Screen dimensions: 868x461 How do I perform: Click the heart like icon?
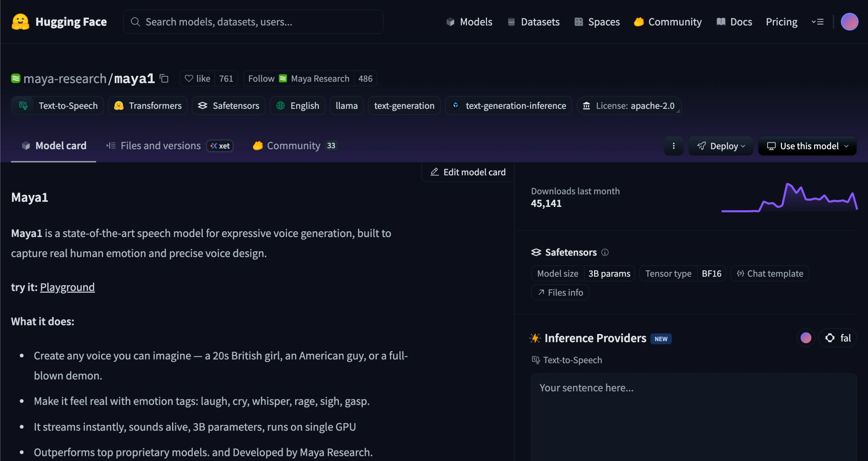[189, 79]
